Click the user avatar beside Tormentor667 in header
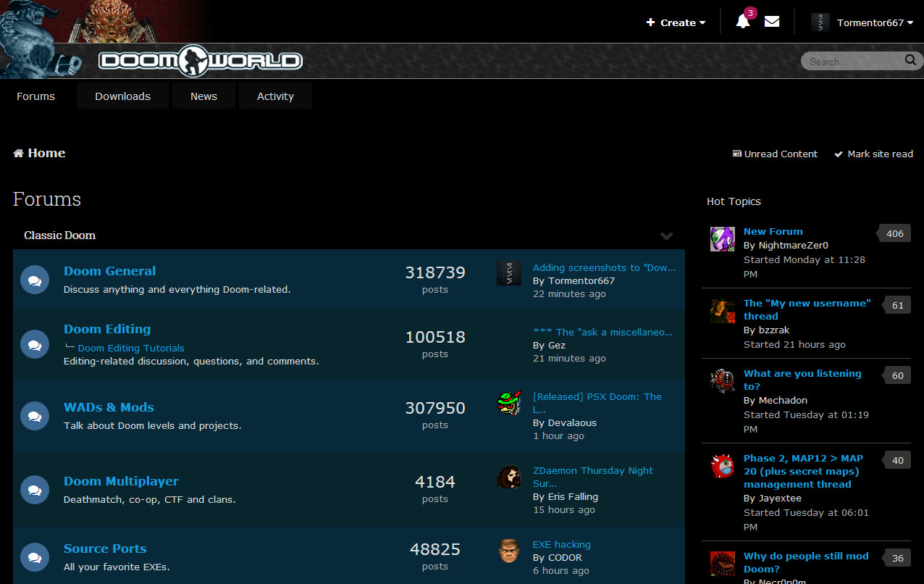Viewport: 924px width, 584px height. [820, 22]
